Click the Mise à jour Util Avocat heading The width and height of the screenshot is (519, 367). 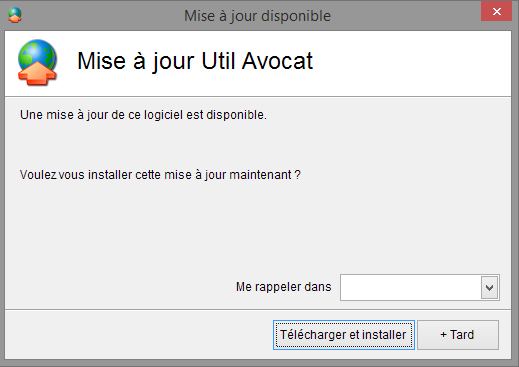[195, 61]
